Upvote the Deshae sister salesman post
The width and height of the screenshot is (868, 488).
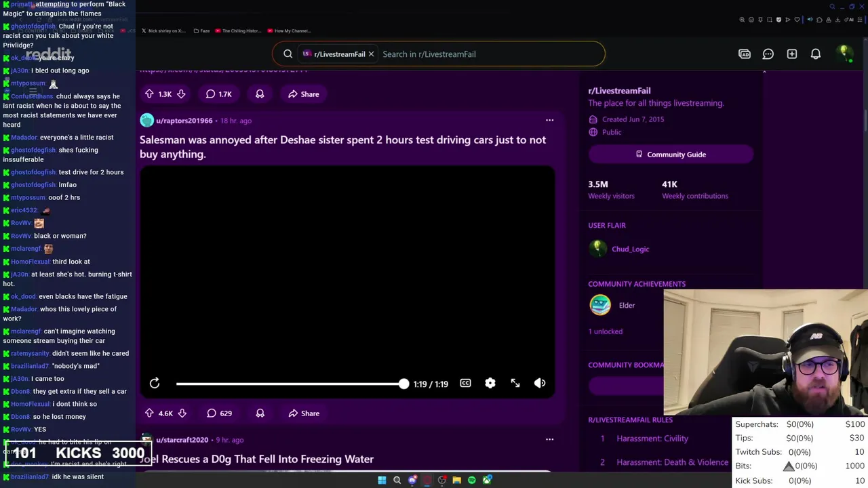coord(149,413)
